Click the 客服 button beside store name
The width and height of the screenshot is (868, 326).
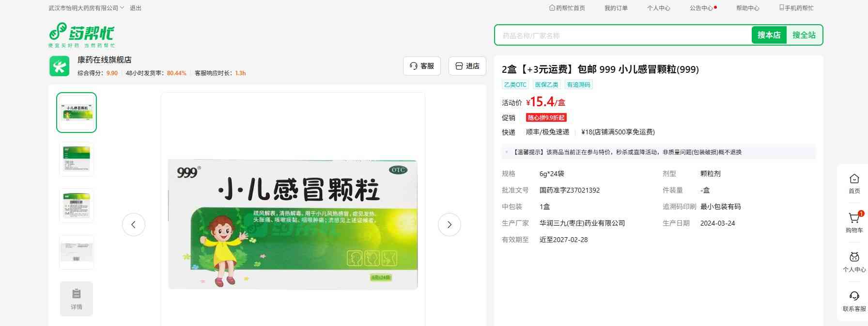click(x=421, y=66)
